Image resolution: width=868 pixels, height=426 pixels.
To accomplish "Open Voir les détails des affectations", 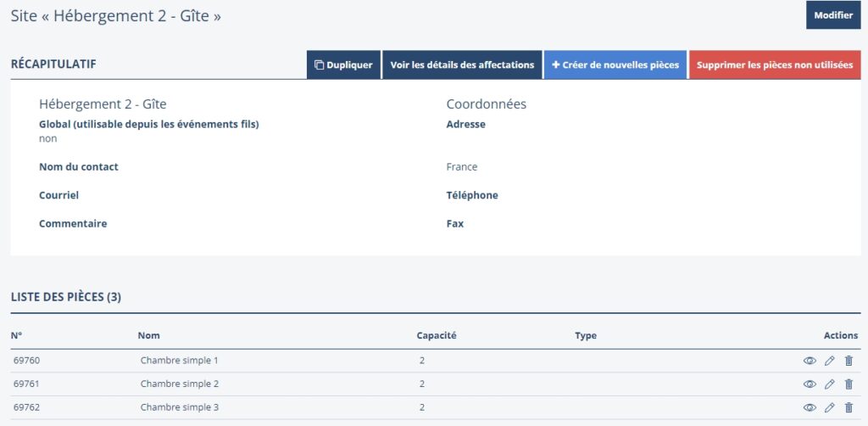I will (462, 65).
